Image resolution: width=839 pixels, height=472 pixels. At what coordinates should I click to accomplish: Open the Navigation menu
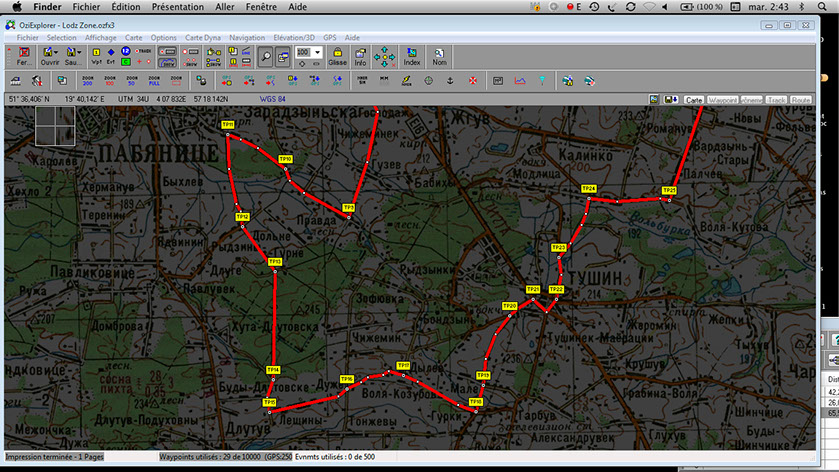point(246,37)
